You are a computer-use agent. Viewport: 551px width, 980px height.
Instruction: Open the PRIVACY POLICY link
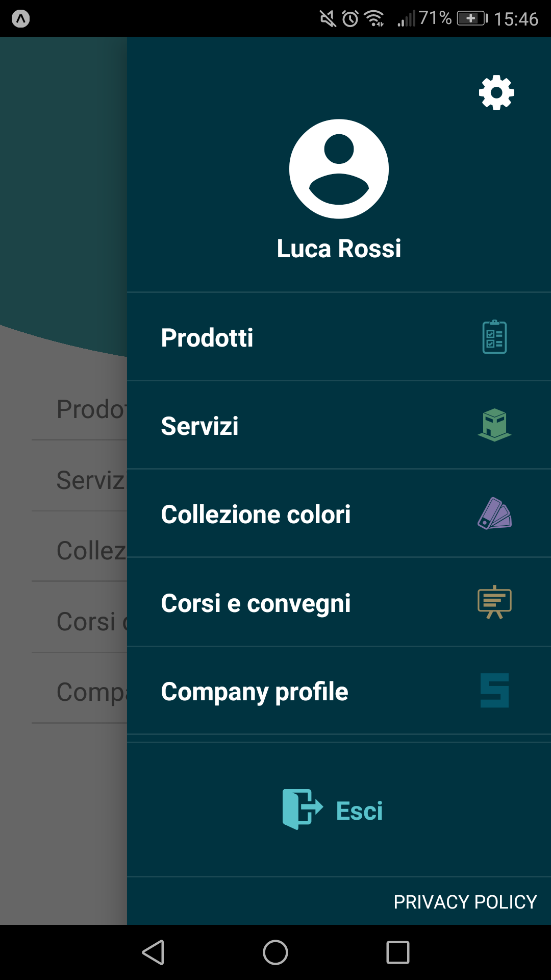(x=465, y=902)
